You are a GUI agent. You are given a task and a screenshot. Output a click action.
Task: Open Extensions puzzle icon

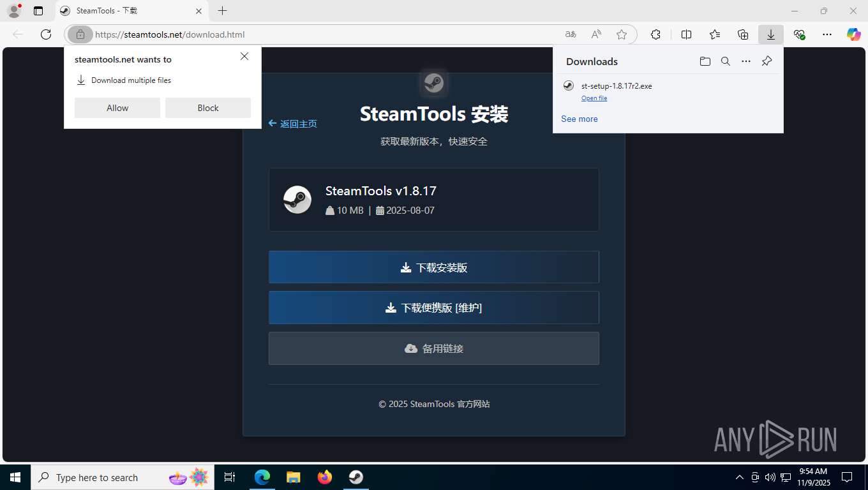[655, 34]
